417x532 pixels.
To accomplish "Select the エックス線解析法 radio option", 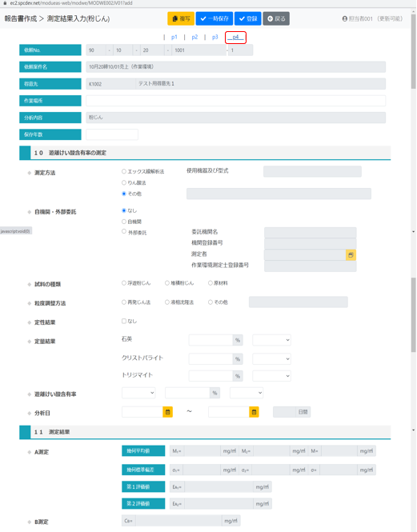I will pos(124,172).
